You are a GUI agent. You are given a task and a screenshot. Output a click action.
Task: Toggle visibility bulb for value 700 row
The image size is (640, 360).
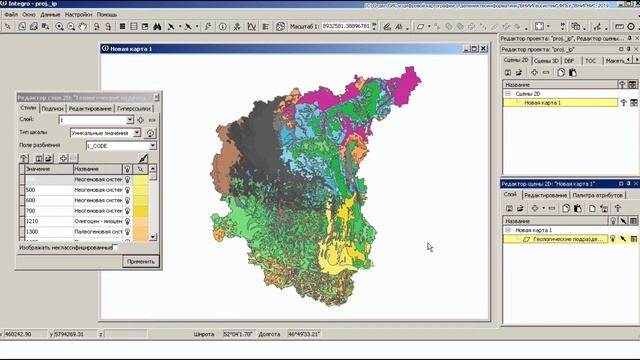tap(127, 211)
